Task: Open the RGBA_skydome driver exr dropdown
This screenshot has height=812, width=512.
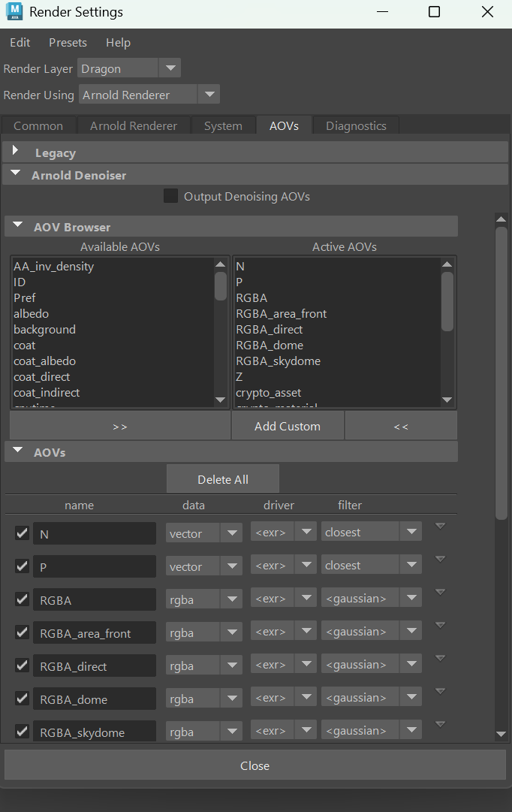Action: (x=284, y=731)
